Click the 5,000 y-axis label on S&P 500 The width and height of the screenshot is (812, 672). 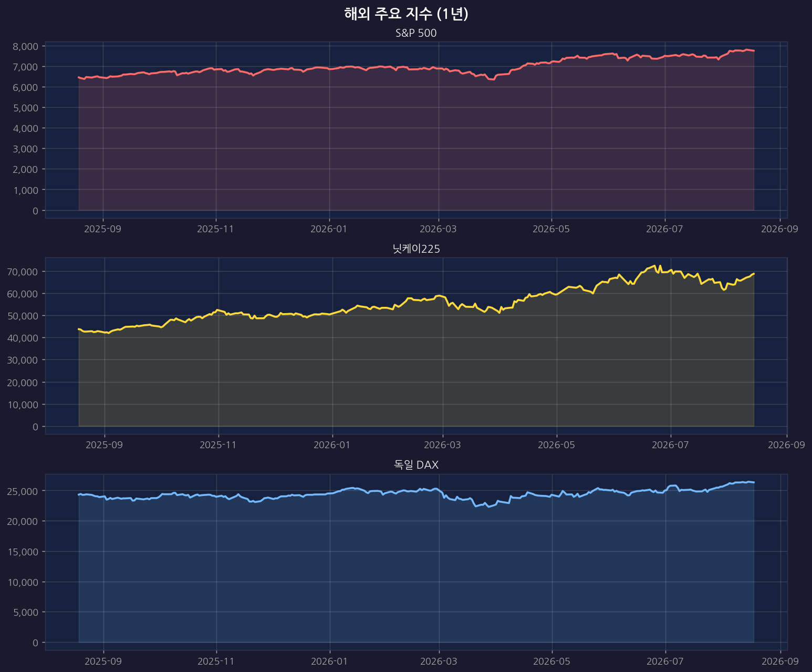point(26,108)
